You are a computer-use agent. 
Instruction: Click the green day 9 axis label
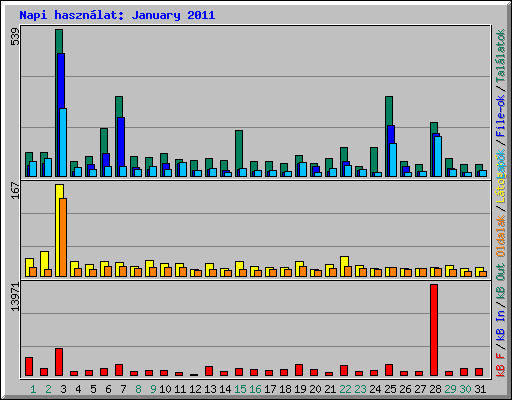(x=153, y=389)
